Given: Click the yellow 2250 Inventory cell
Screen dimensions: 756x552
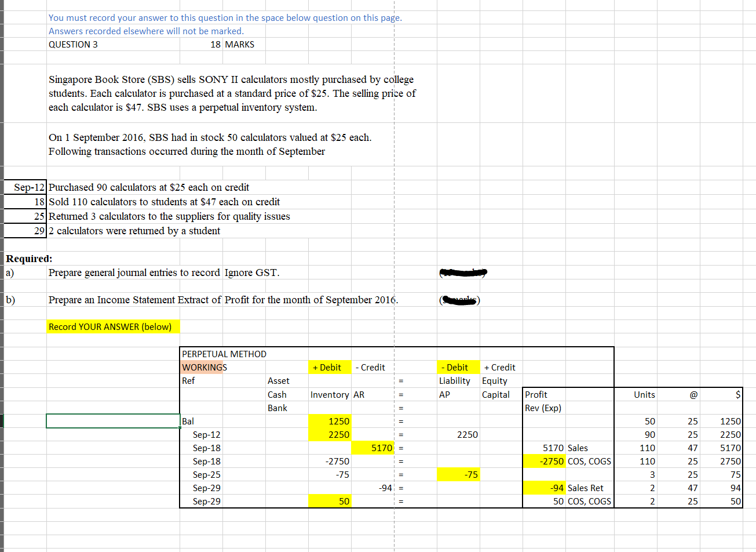Looking at the screenshot, I should (330, 435).
